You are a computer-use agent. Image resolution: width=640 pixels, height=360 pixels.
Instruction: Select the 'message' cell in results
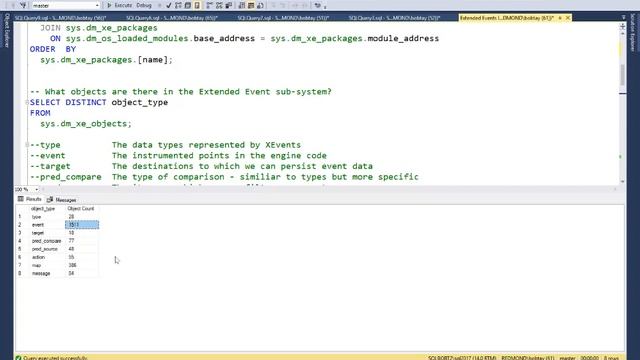tap(47, 273)
